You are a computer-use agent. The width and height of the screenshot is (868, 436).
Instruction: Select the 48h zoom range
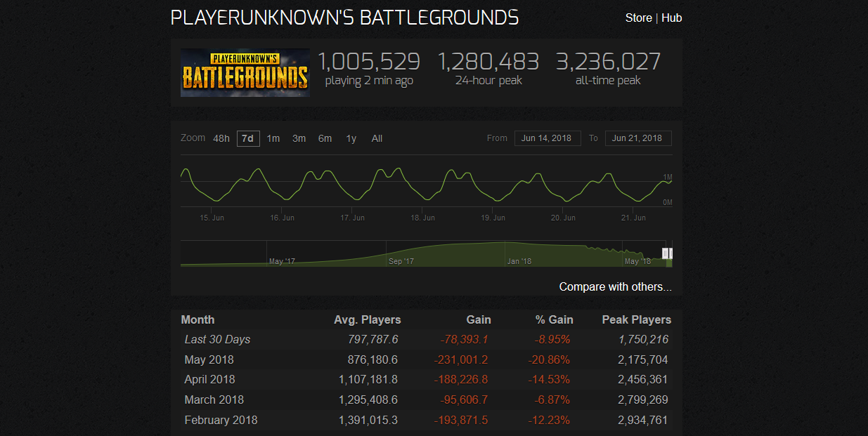pos(221,138)
